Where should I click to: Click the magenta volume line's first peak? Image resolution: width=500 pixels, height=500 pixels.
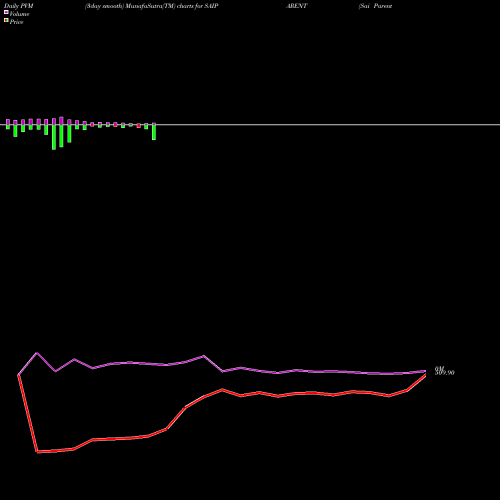pos(37,353)
